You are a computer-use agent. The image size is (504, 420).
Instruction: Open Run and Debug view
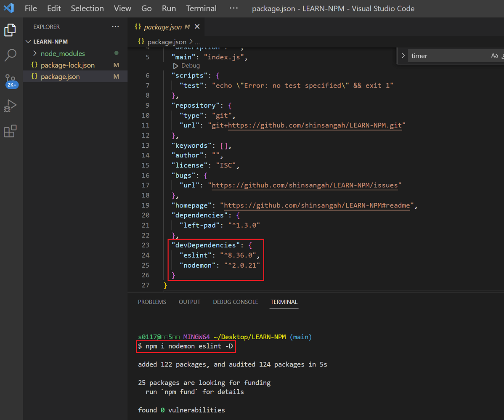coord(10,106)
